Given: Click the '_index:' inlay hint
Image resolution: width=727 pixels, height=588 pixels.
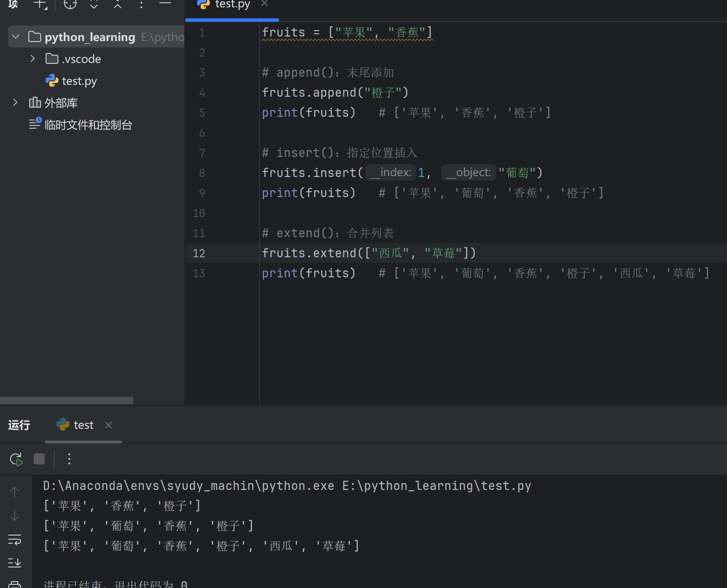Looking at the screenshot, I should click(x=390, y=172).
